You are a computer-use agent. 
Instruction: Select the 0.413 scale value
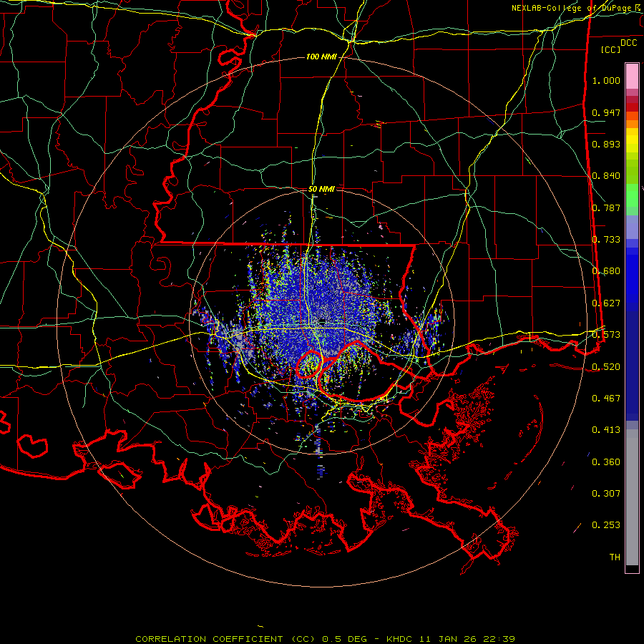(606, 430)
